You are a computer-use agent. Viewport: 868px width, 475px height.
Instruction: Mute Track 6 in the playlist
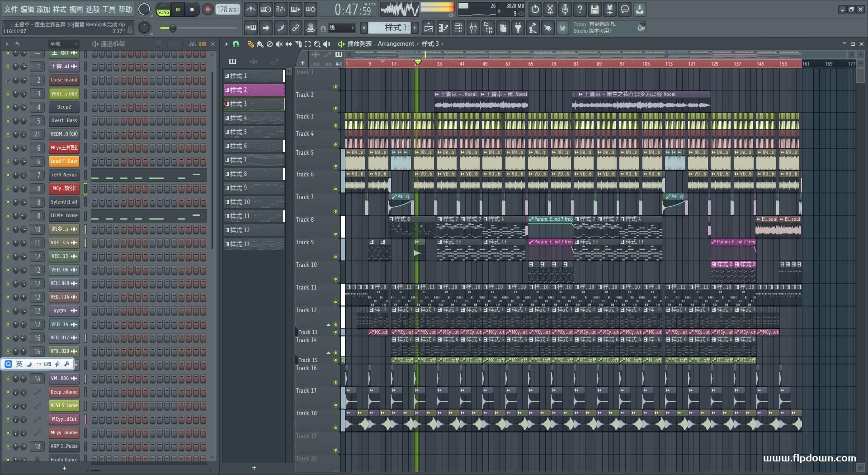tap(335, 189)
